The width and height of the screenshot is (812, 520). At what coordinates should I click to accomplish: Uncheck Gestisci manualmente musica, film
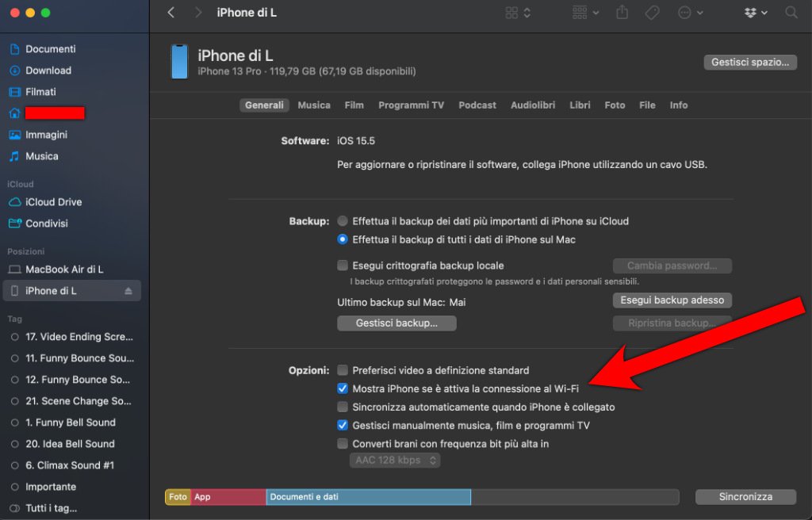(x=343, y=426)
